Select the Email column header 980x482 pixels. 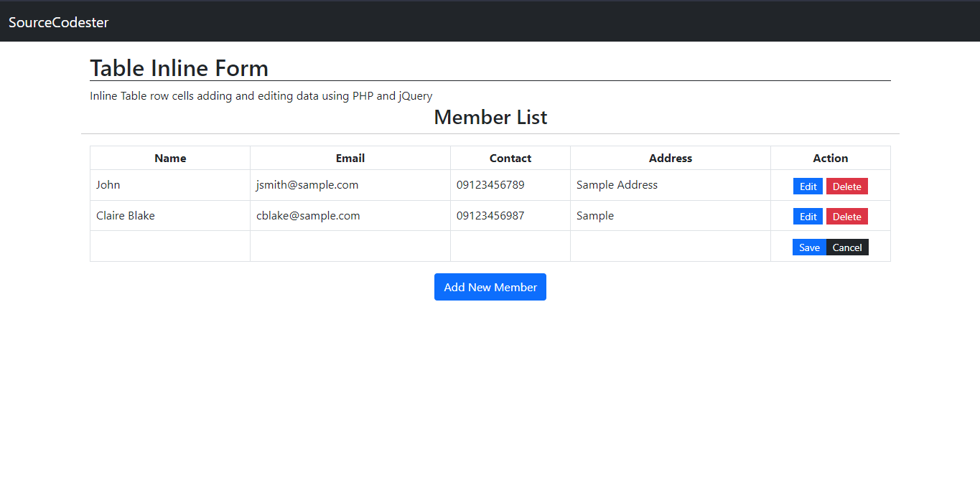[x=350, y=158]
